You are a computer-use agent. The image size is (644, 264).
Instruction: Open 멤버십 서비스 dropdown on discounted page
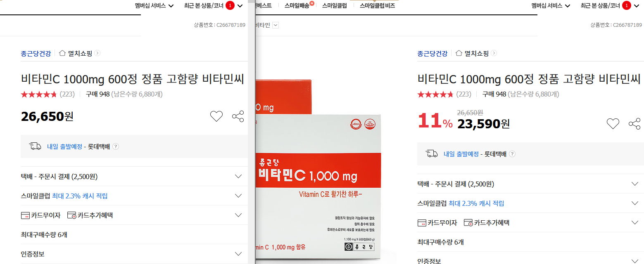[x=551, y=6]
